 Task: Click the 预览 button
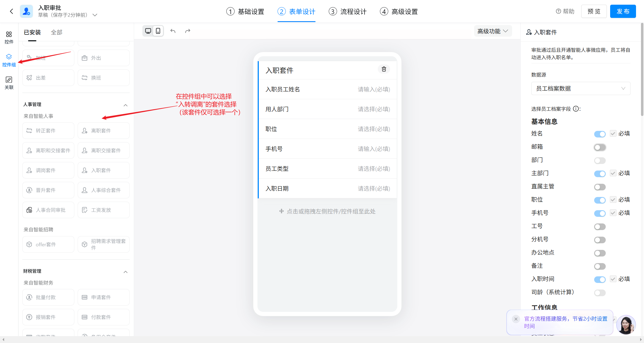(594, 11)
